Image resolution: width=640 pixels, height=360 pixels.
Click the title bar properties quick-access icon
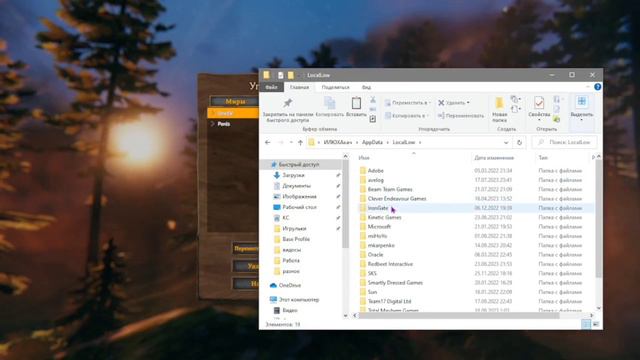point(280,75)
